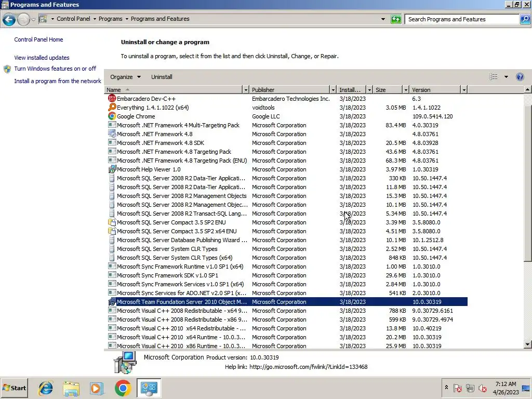Click the Google Chrome icon in list
Screen dimensions: 532x399
112,116
